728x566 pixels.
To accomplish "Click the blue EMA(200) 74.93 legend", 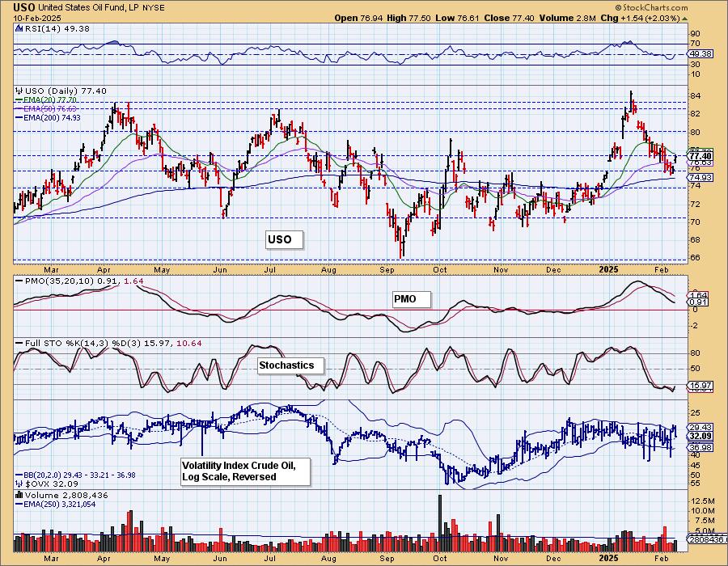I will click(52, 118).
